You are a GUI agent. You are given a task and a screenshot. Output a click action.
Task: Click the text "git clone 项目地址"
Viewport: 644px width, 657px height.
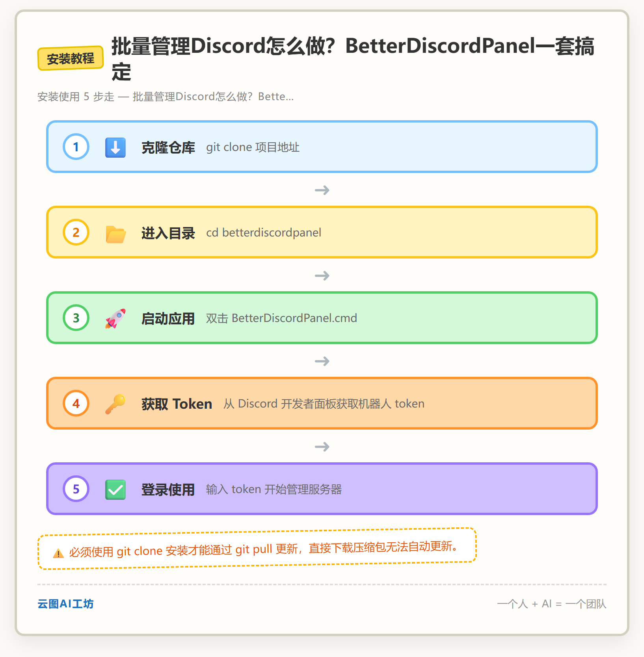coord(253,147)
